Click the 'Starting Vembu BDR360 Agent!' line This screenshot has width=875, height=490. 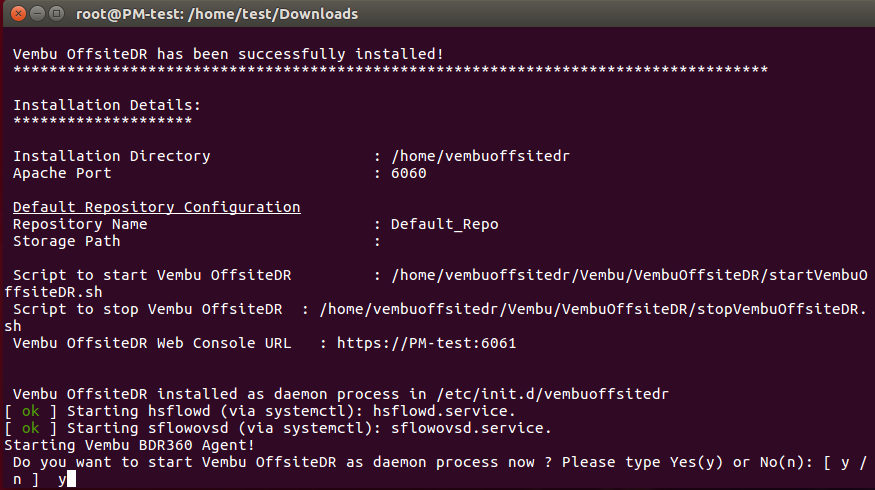129,445
